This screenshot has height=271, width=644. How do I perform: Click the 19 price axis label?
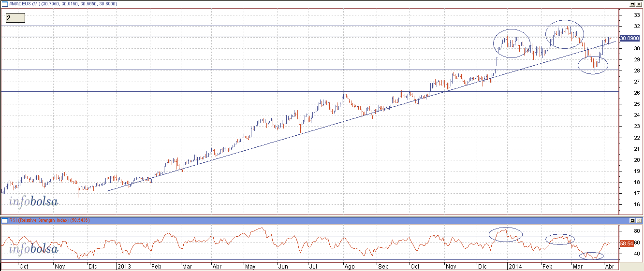[x=637, y=171]
